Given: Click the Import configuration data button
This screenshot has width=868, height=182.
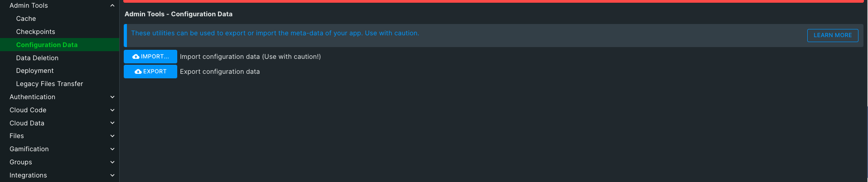Looking at the screenshot, I should (150, 57).
